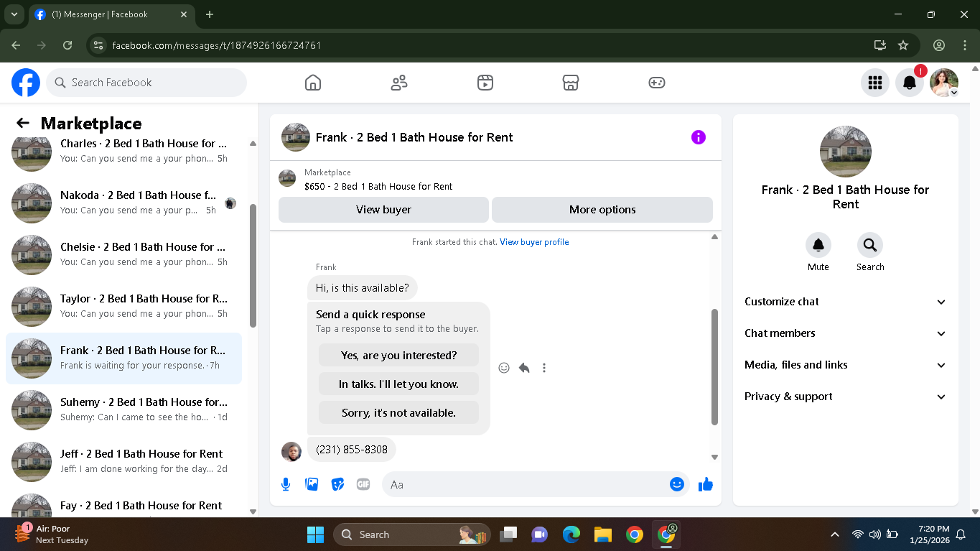
Task: Open the Chrome three-dot menu
Action: pos(965,45)
